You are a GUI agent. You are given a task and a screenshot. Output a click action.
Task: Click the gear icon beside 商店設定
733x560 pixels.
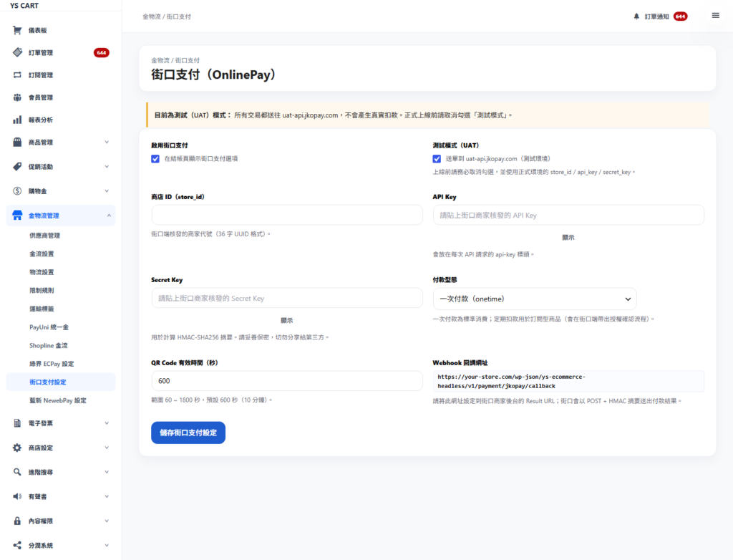click(x=17, y=448)
